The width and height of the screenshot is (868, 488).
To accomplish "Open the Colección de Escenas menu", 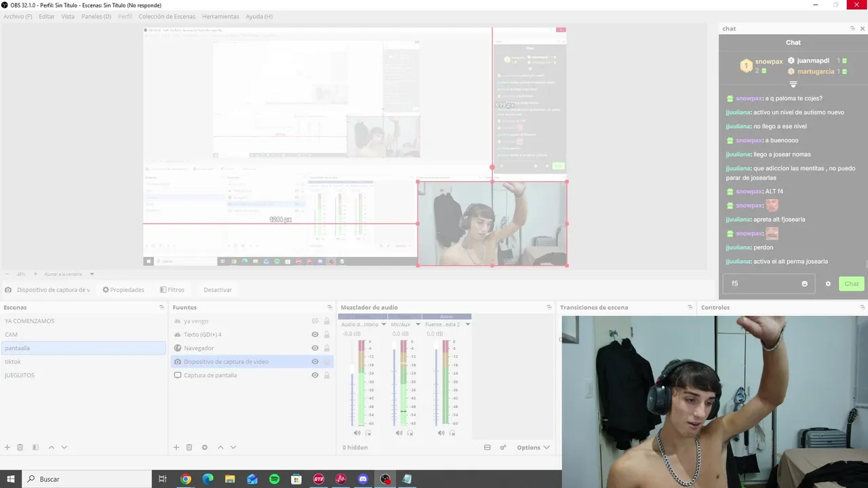I will point(167,16).
